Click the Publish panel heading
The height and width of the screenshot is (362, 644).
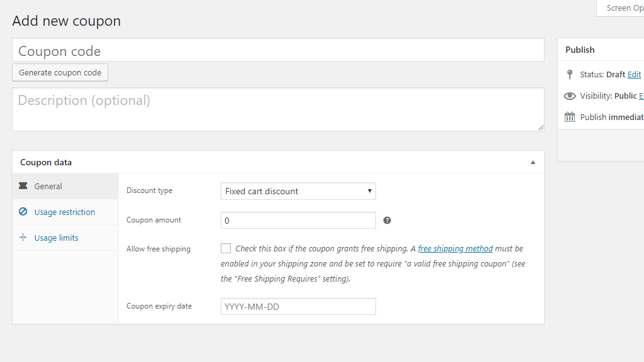point(580,50)
